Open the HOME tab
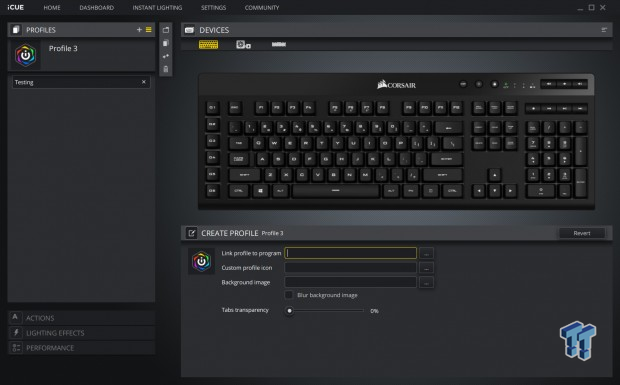Screen dimensions: 620x385 pos(52,8)
